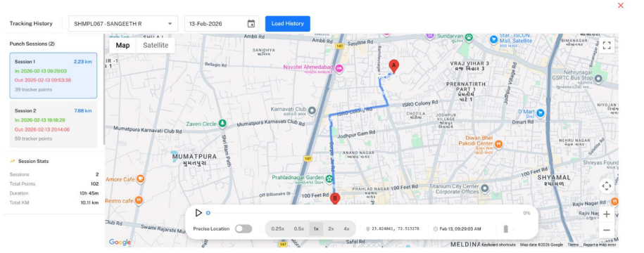Set playback speed to 1x
Image resolution: width=644 pixels, height=253 pixels.
pyautogui.click(x=316, y=229)
